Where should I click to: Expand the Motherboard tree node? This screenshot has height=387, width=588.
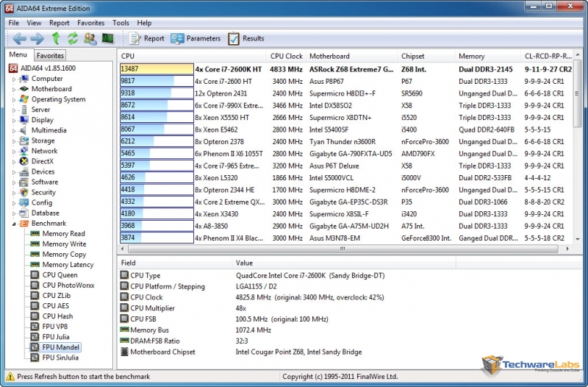pos(14,89)
